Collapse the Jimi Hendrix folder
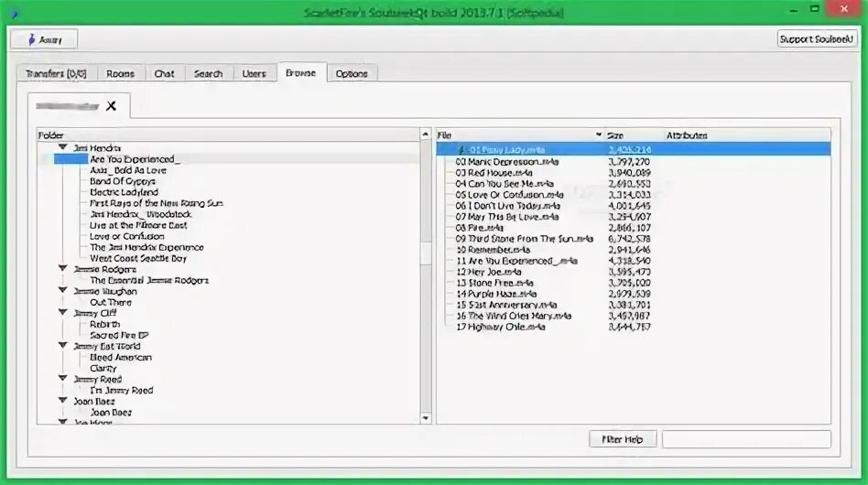Viewport: 868px width, 485px height. (x=63, y=147)
